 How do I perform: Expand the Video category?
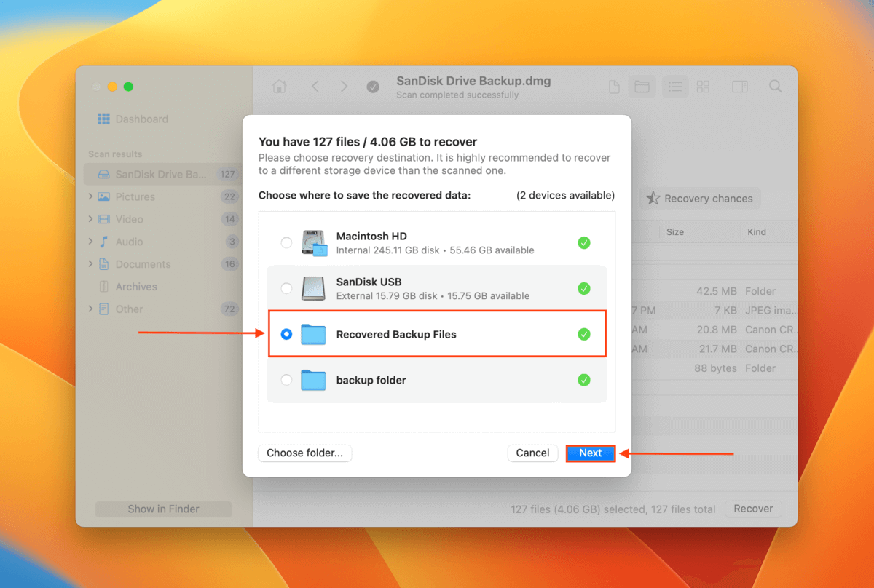[x=90, y=219]
